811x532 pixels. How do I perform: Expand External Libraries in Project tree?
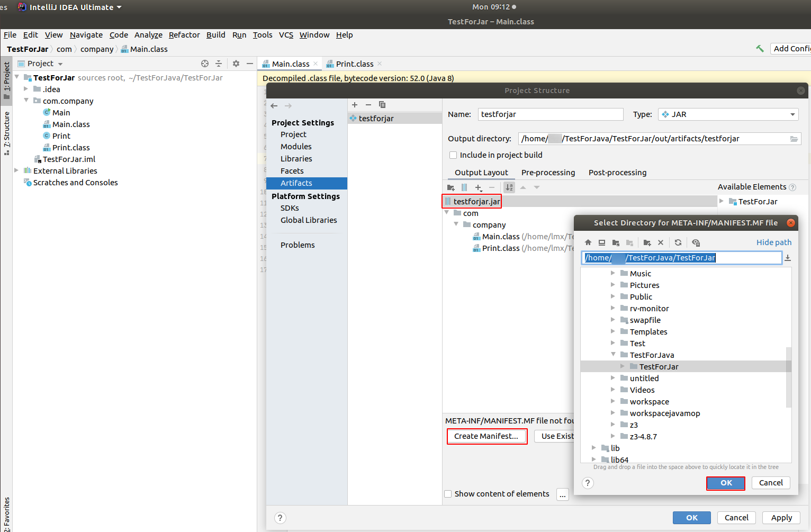pyautogui.click(x=16, y=170)
